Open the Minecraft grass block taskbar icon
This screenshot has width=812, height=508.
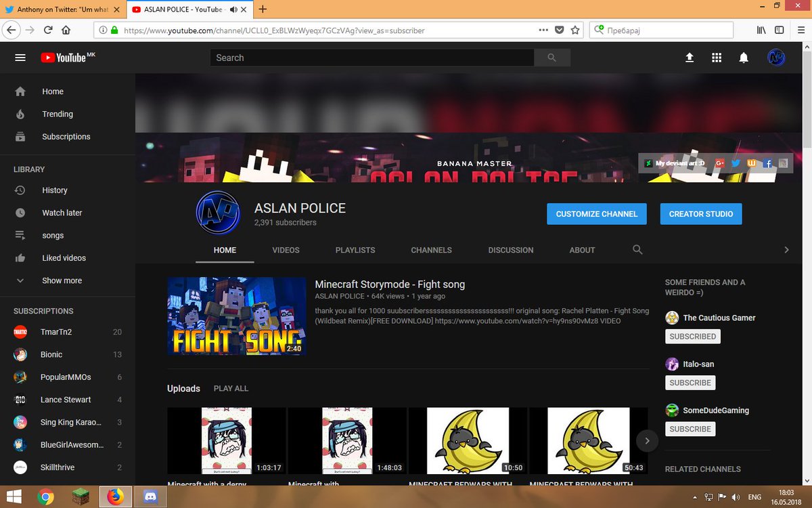coord(81,496)
